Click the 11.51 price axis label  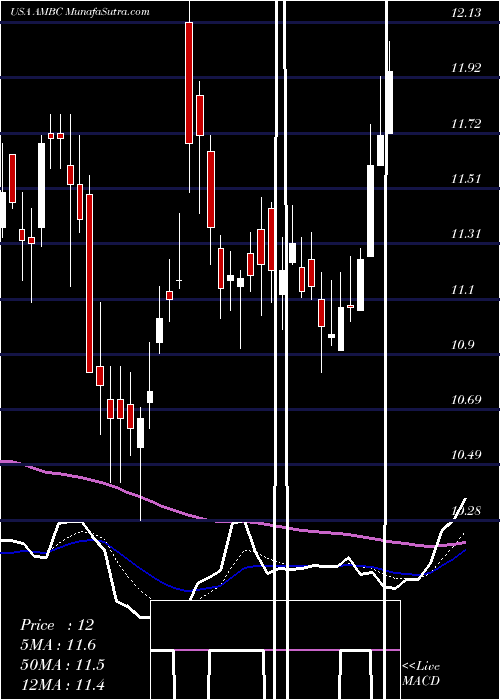tap(466, 179)
